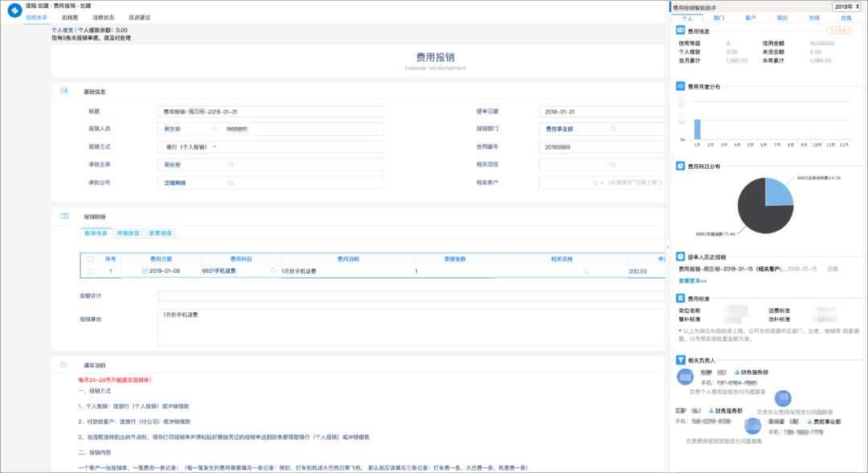
Task: Open the 相关项目 search lookup
Action: (612, 164)
